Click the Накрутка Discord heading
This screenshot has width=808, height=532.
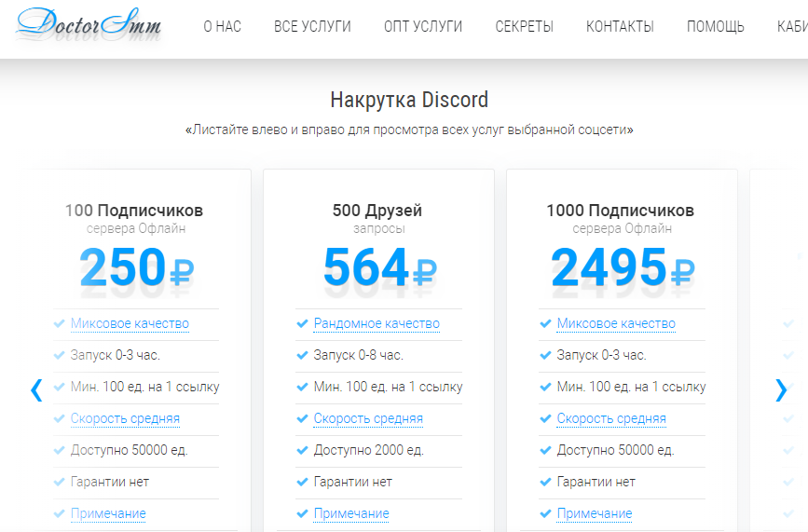[x=409, y=100]
